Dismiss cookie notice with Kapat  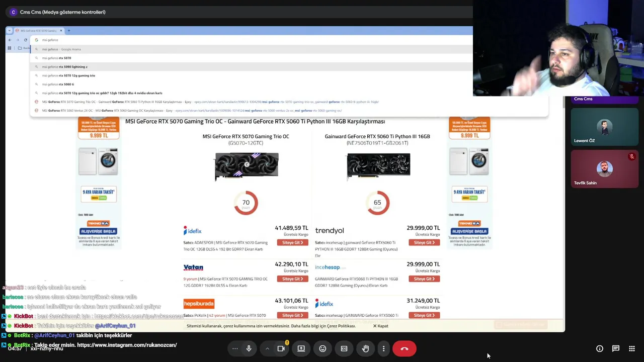(x=380, y=326)
